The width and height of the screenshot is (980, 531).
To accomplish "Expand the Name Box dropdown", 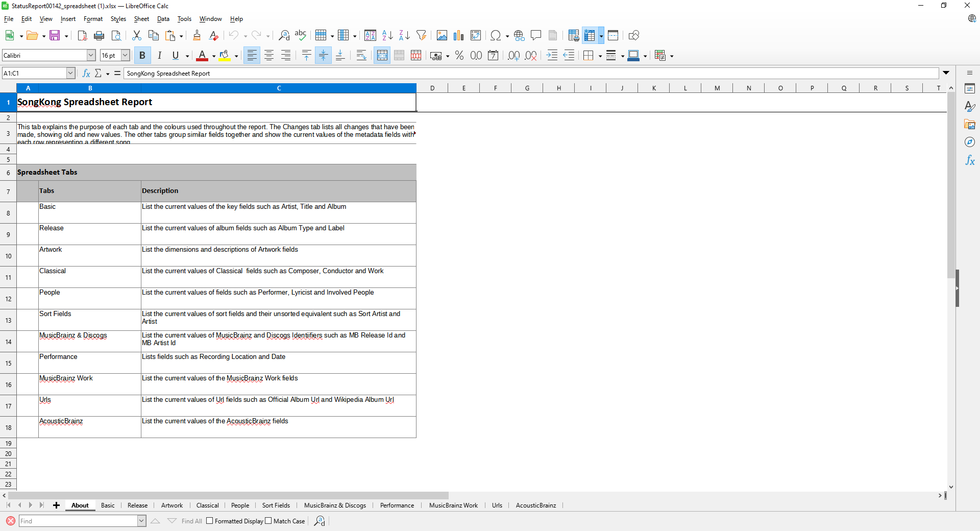I will [70, 74].
